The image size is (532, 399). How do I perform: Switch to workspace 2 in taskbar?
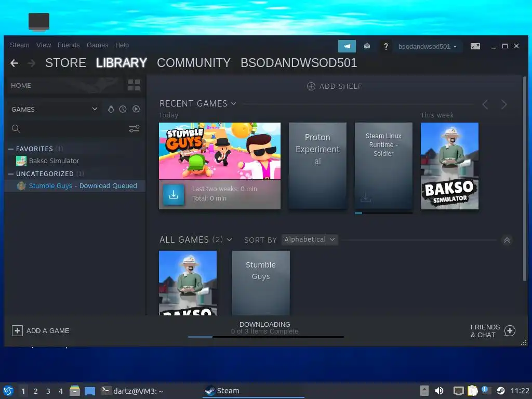tap(36, 391)
